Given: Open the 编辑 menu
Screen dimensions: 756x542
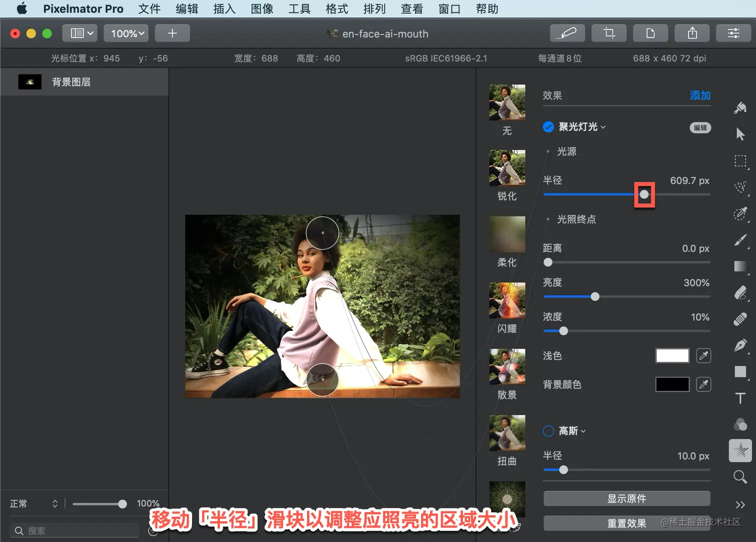Looking at the screenshot, I should pos(187,8).
